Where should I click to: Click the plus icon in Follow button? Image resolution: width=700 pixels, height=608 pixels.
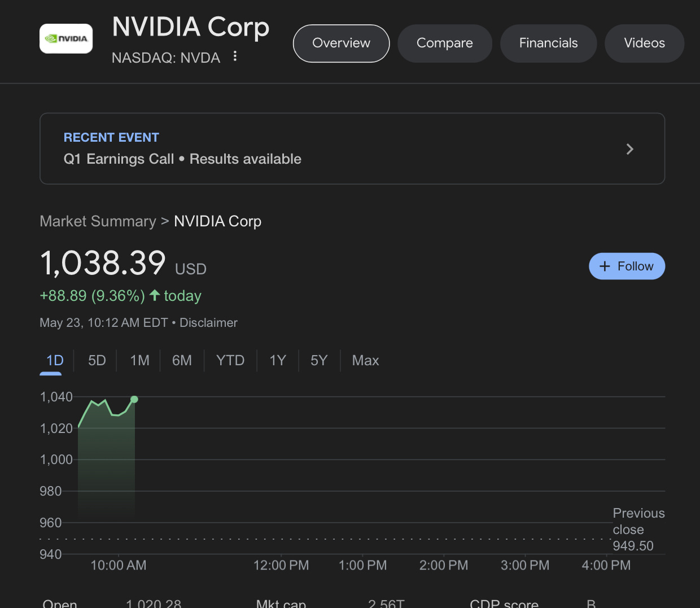point(605,266)
